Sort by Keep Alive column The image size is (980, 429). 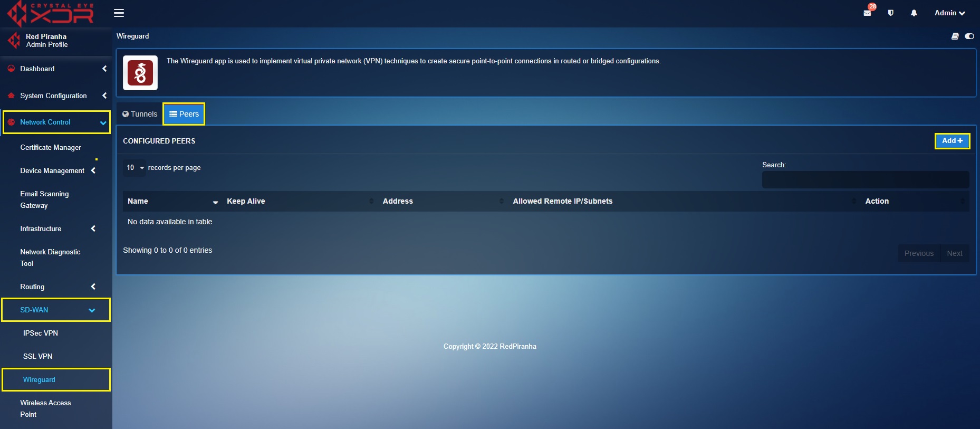pyautogui.click(x=300, y=201)
